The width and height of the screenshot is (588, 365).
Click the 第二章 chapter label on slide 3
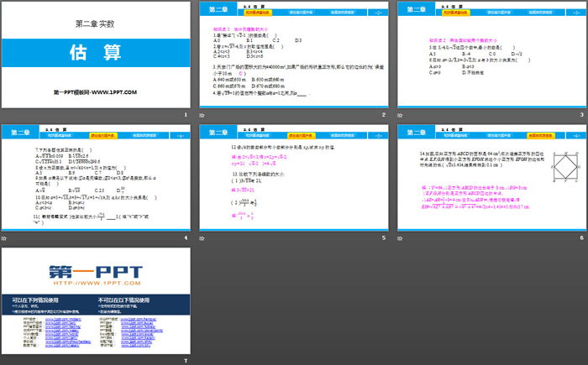pos(417,10)
